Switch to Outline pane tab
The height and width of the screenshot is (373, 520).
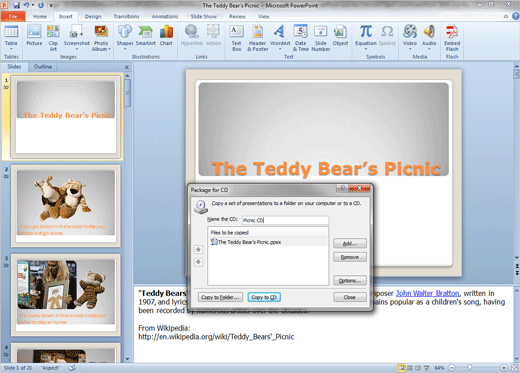click(43, 67)
